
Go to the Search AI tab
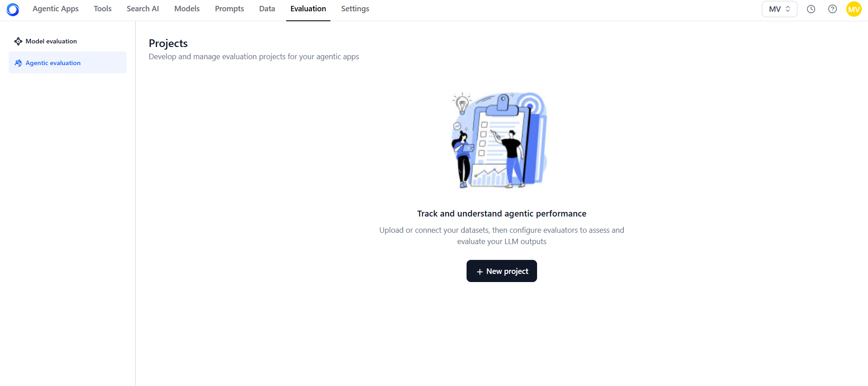pos(143,9)
